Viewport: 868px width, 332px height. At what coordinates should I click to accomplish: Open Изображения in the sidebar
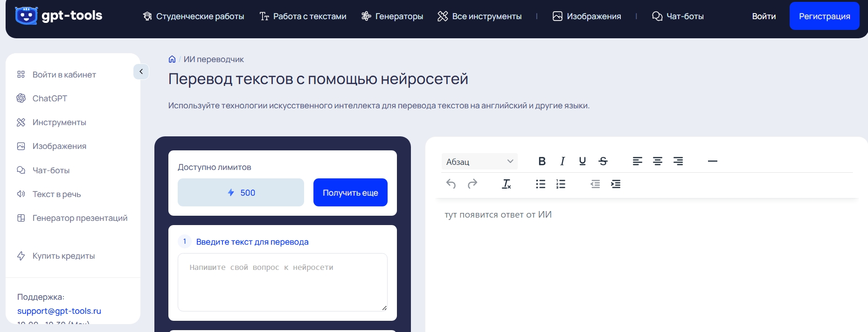51,146
